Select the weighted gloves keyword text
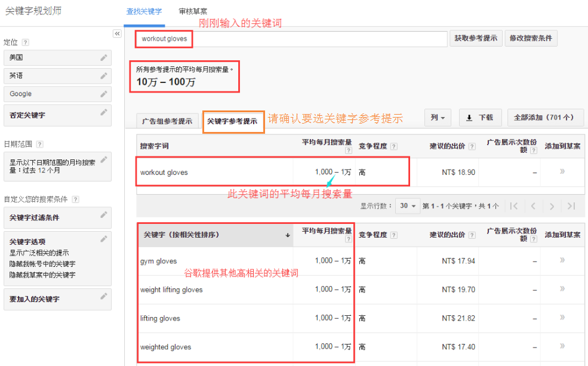The height and width of the screenshot is (366, 588). (166, 347)
